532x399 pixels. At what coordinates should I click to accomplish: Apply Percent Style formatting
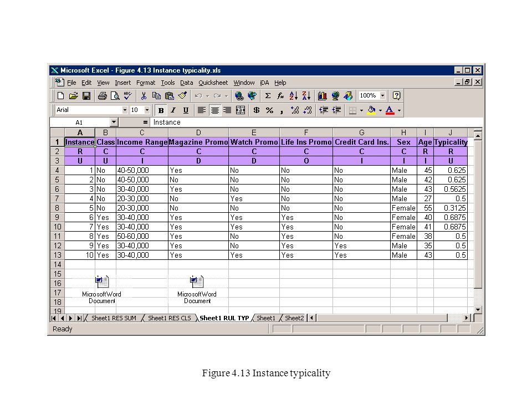[x=269, y=110]
